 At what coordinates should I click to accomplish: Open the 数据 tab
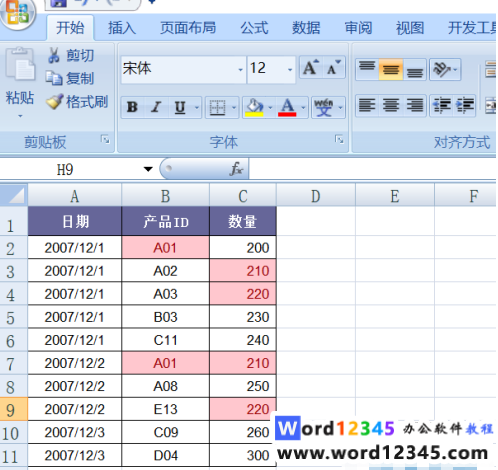(306, 28)
